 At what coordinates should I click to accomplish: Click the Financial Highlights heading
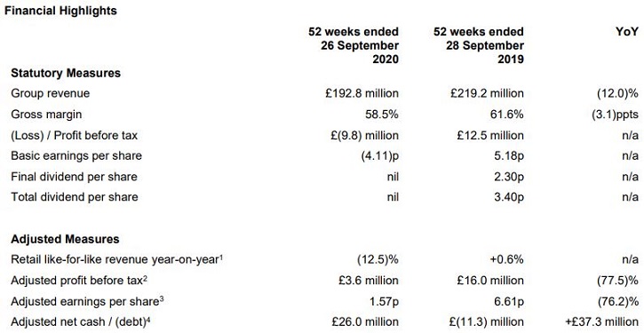click(x=60, y=11)
